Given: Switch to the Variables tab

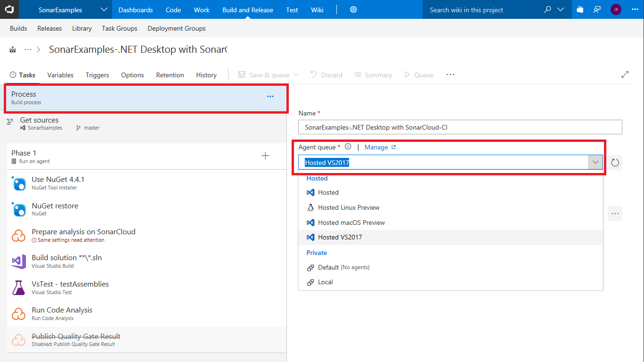Looking at the screenshot, I should (60, 75).
